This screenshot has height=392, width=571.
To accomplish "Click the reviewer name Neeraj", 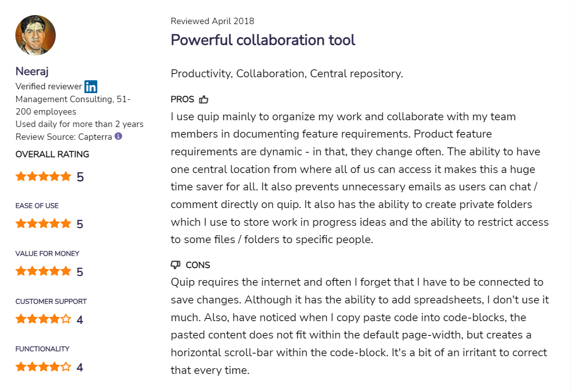I will pos(32,71).
